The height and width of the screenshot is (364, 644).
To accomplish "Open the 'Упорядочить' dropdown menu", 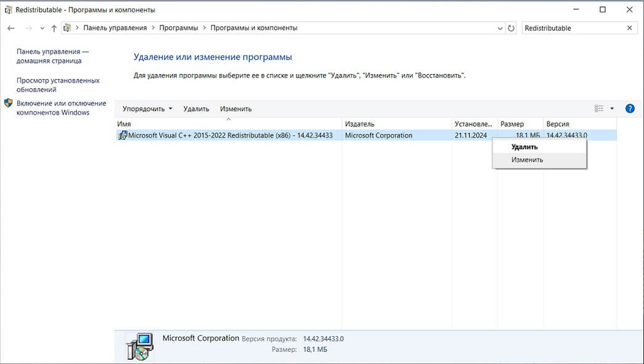I will click(147, 109).
